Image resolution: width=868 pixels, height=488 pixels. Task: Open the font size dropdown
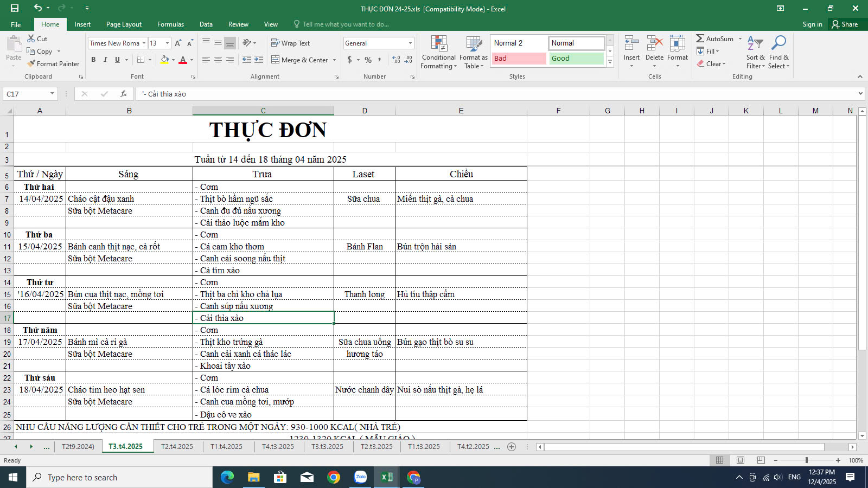coord(167,43)
